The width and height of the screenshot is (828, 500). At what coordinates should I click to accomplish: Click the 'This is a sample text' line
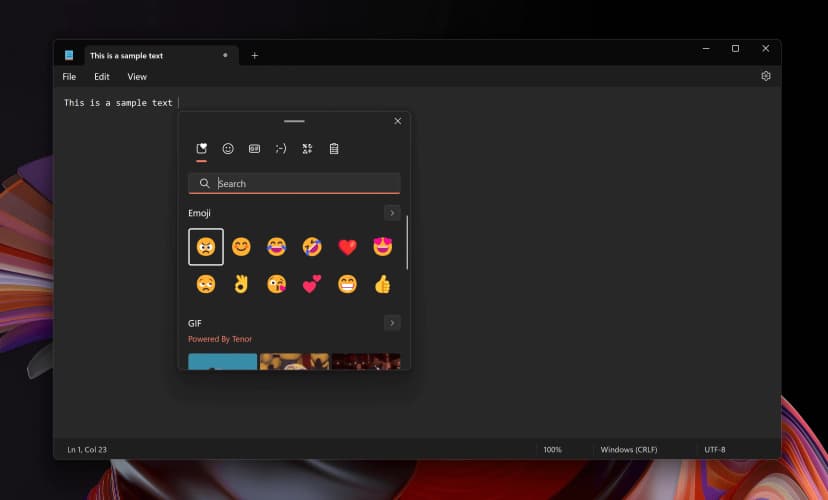tap(118, 102)
